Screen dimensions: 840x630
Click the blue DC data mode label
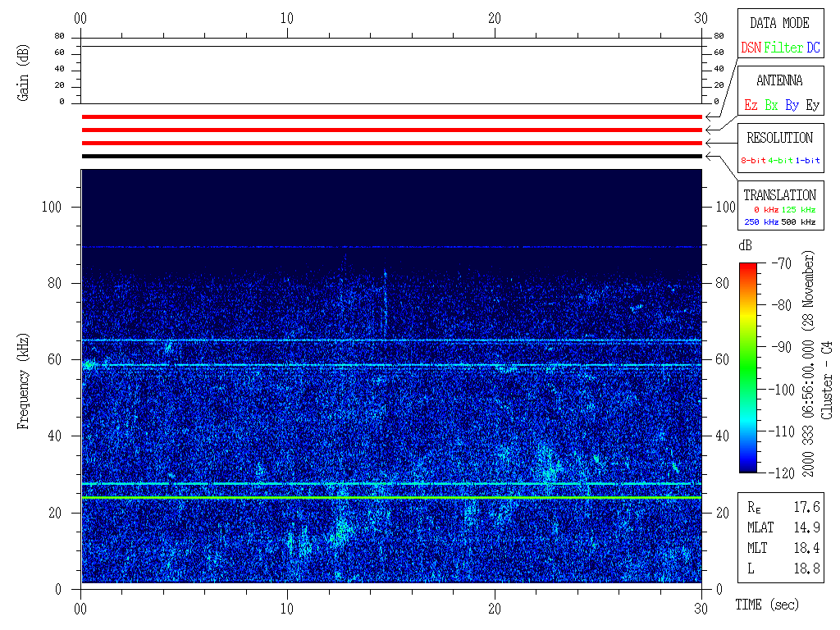click(813, 48)
